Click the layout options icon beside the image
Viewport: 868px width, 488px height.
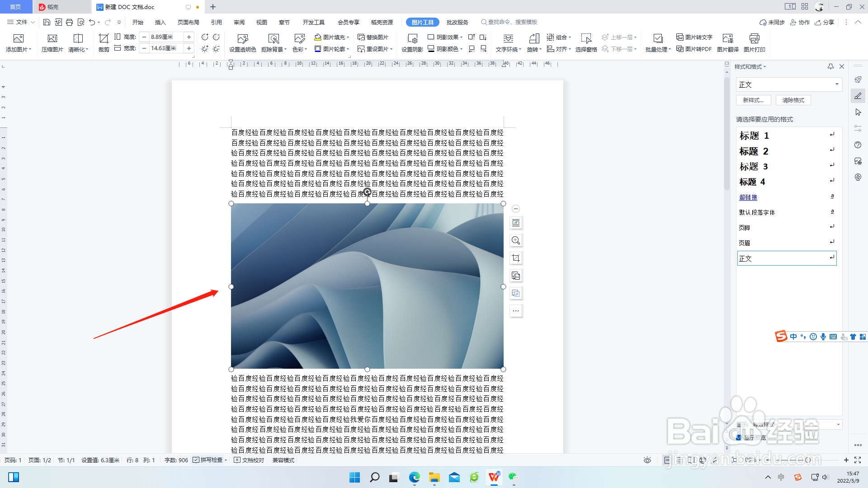516,223
